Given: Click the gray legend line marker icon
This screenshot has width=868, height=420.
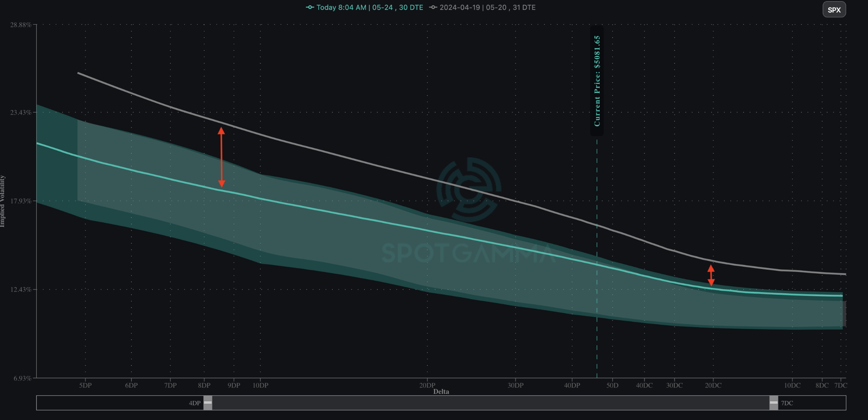Looking at the screenshot, I should pyautogui.click(x=433, y=7).
